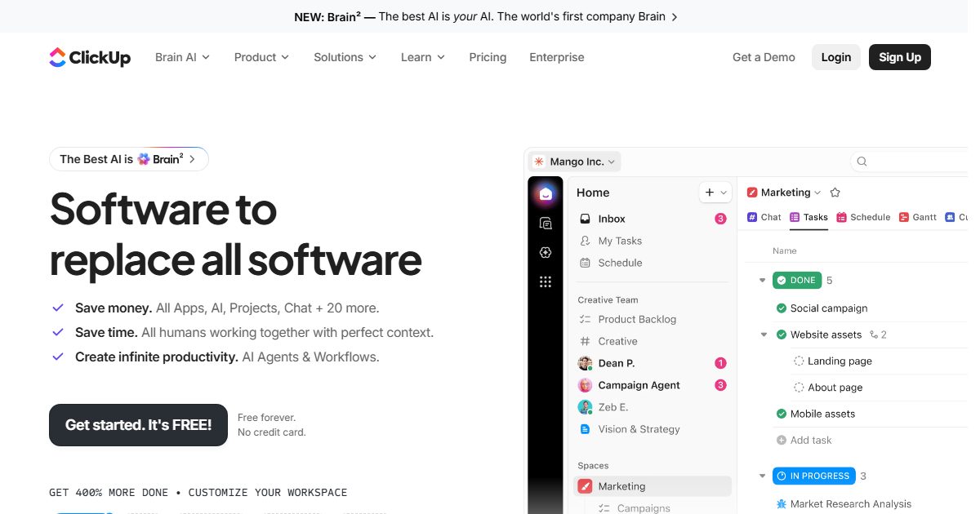Image resolution: width=980 pixels, height=514 pixels.
Task: Click the Inbox badge showing 3
Action: [x=720, y=219]
